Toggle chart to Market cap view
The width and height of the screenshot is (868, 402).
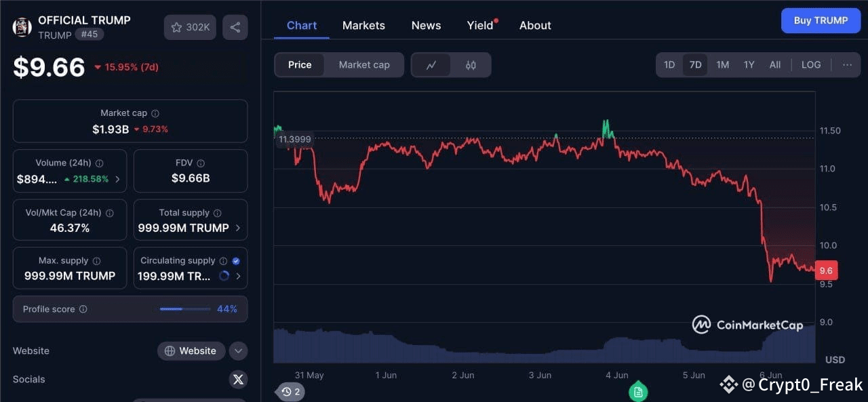pyautogui.click(x=364, y=64)
